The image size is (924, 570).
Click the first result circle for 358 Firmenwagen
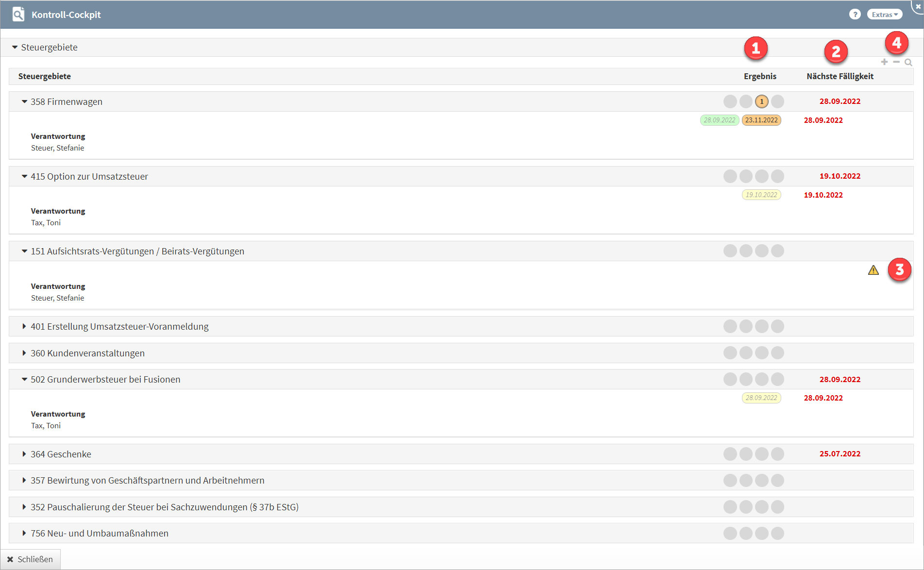(x=730, y=101)
